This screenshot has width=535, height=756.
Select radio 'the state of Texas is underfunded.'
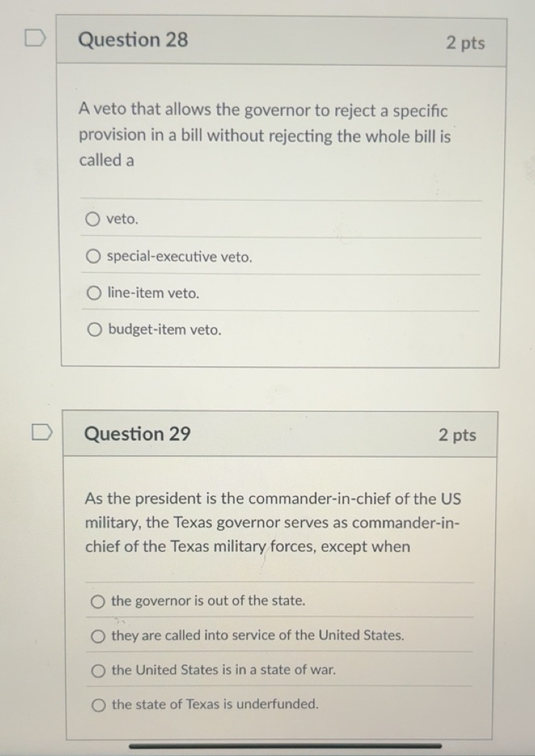point(100,704)
